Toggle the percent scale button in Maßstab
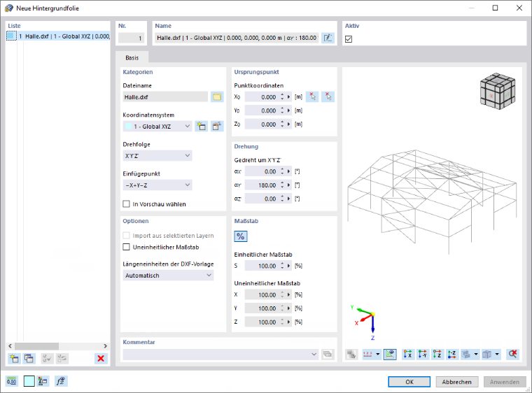532x393 pixels. point(241,236)
